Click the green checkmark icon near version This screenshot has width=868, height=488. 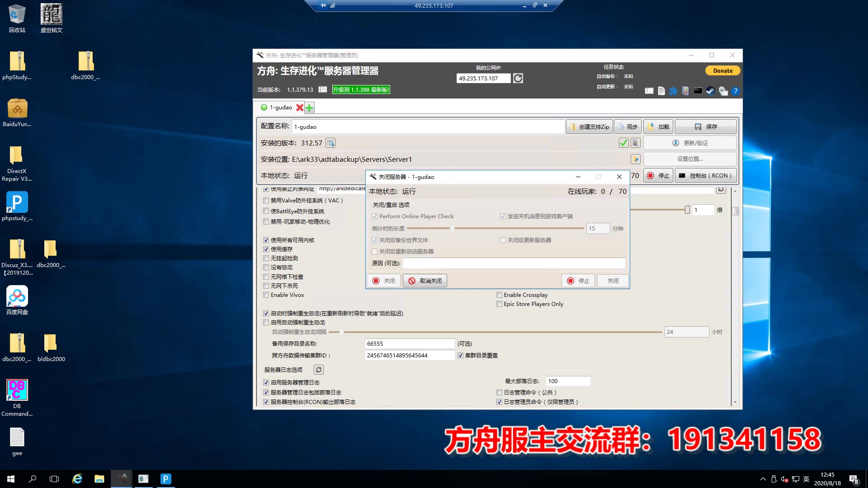point(623,143)
